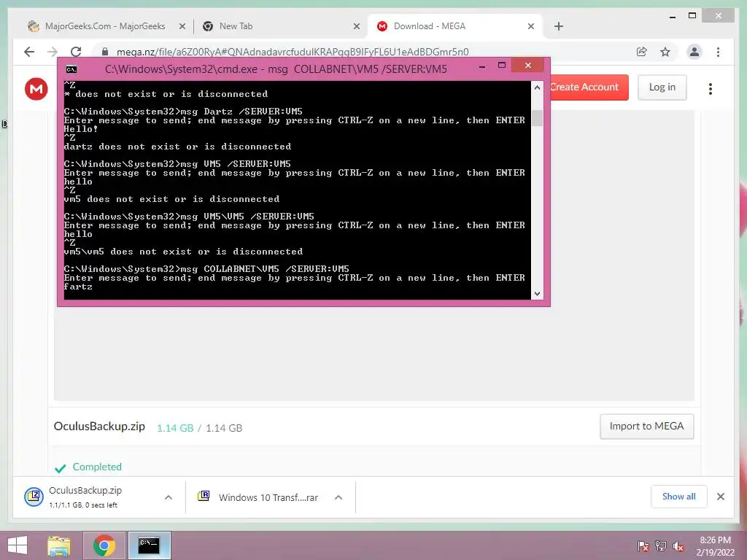
Task: Click muted volume tray icon
Action: coord(678,545)
